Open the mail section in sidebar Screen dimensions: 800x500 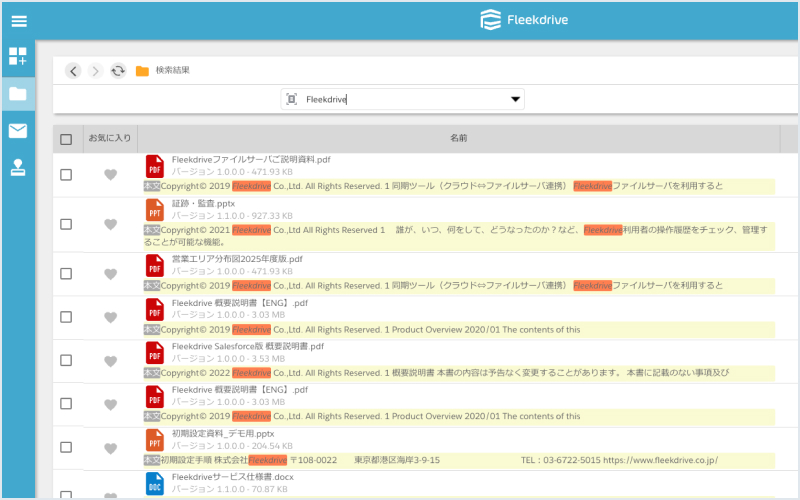coord(18,131)
